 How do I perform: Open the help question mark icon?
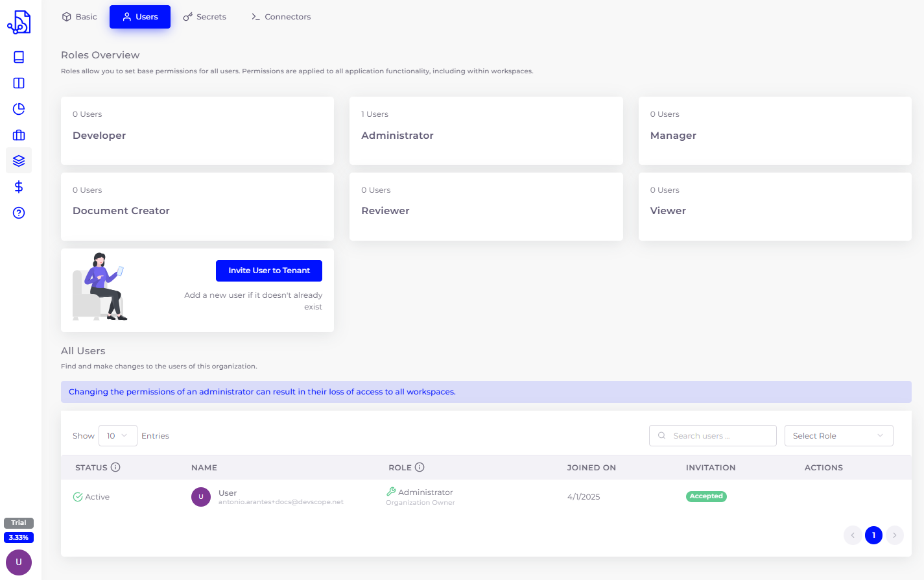[x=19, y=213]
